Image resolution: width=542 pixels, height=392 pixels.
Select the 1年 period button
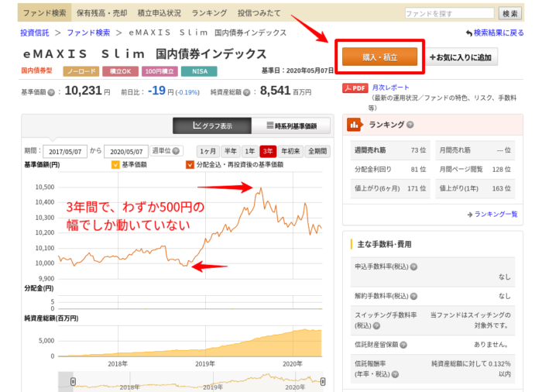tap(249, 151)
